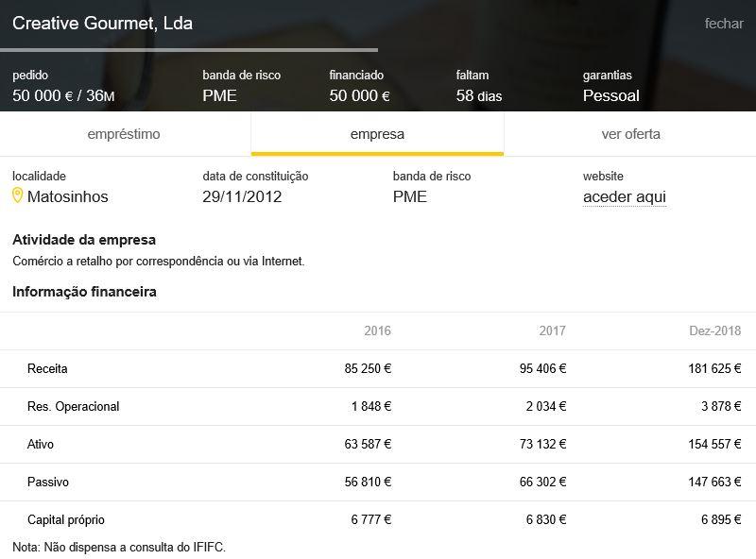This screenshot has width=756, height=559.
Task: Select the empresa tab
Action: pos(377,134)
